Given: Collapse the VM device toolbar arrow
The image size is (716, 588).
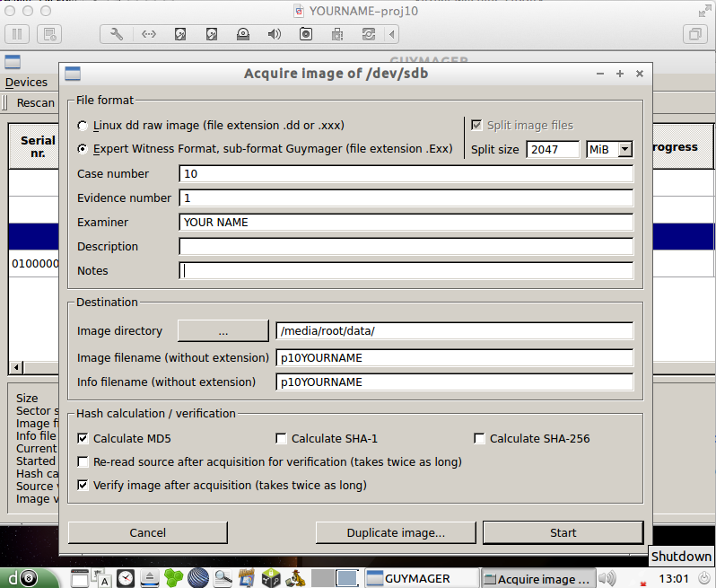Looking at the screenshot, I should 392,34.
